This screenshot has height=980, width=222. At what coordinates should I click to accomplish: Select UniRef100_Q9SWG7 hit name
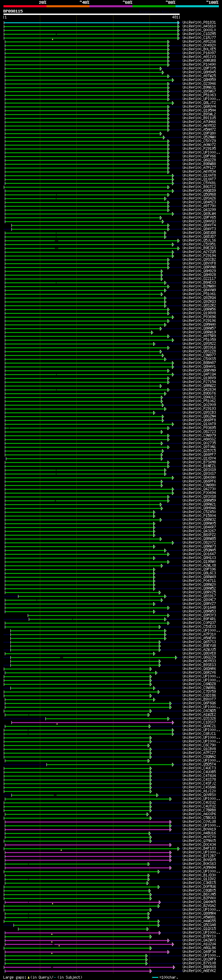click(x=199, y=91)
